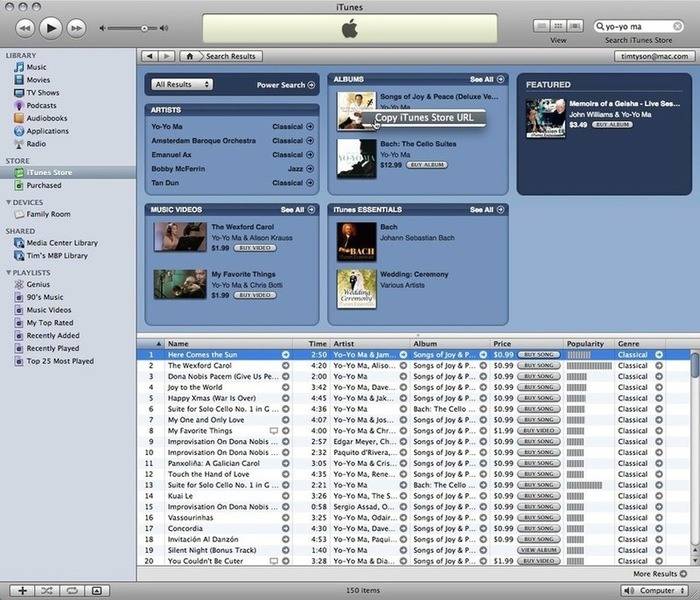The image size is (700, 600).
Task: Open Genius playlist
Action: 38,284
